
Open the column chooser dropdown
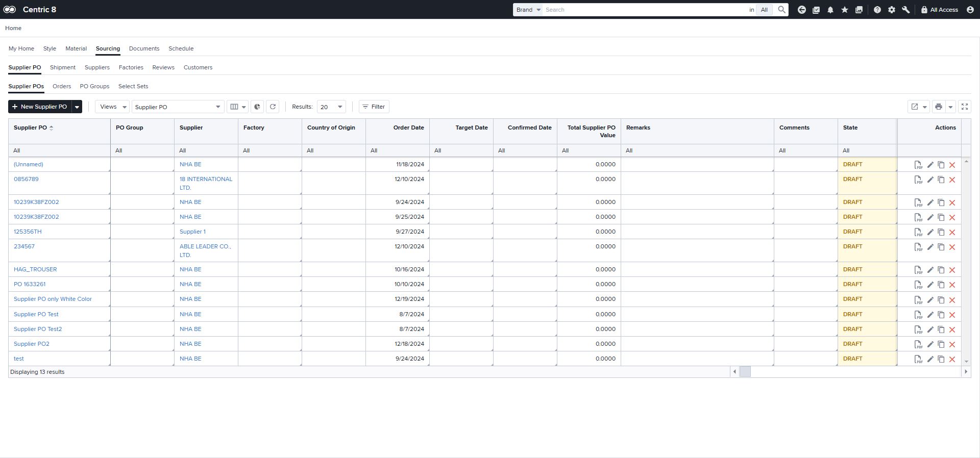coord(237,107)
